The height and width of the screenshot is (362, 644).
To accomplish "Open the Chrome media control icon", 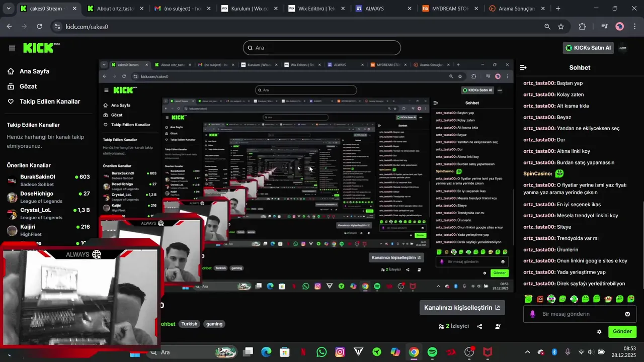I will click(605, 27).
